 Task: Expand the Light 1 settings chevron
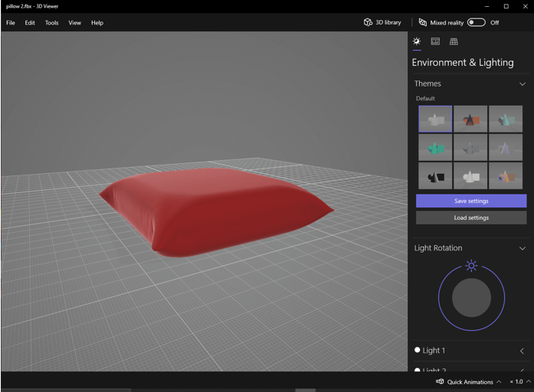click(x=522, y=351)
